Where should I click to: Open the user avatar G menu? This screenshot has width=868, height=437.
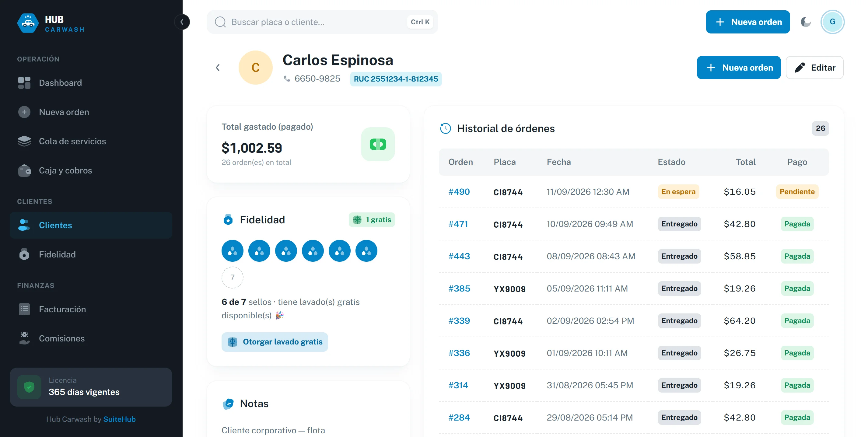pyautogui.click(x=832, y=22)
